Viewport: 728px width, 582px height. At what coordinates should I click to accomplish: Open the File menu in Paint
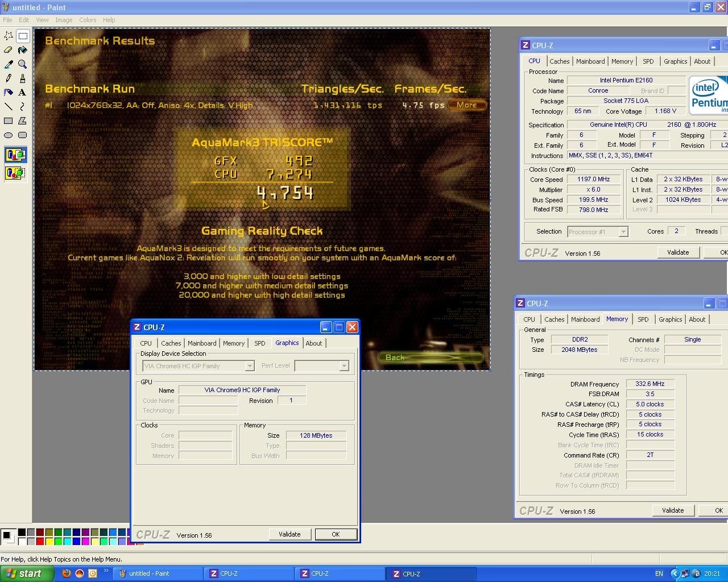click(7, 20)
